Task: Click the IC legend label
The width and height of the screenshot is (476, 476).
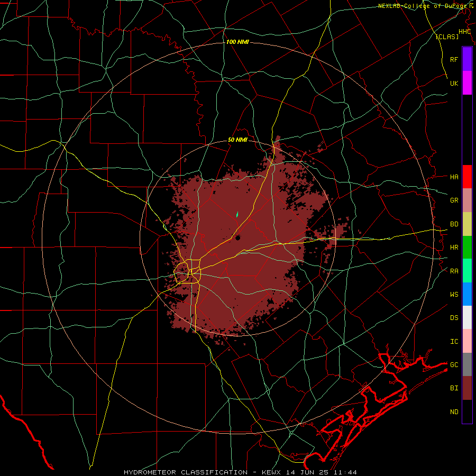Action: (x=454, y=342)
